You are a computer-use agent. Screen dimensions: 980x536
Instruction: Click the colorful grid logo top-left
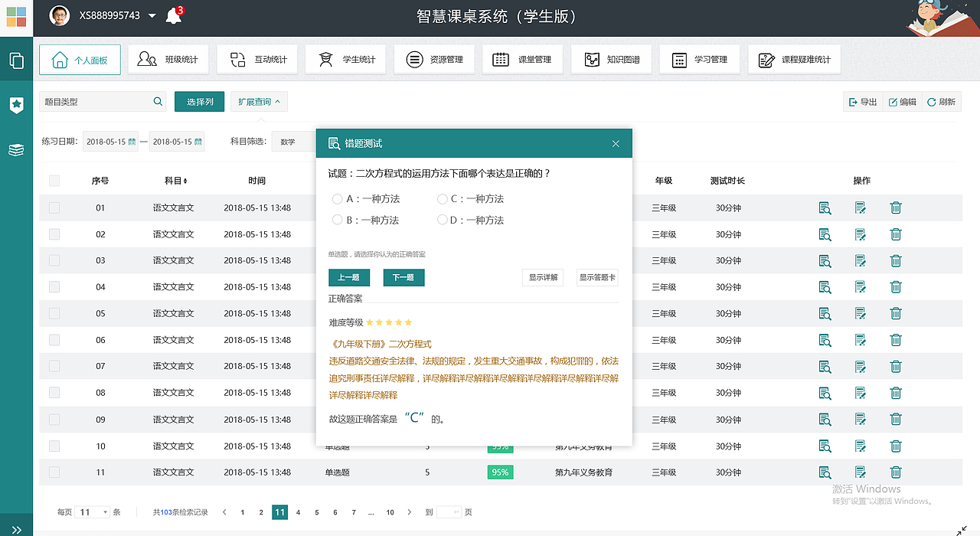click(15, 15)
